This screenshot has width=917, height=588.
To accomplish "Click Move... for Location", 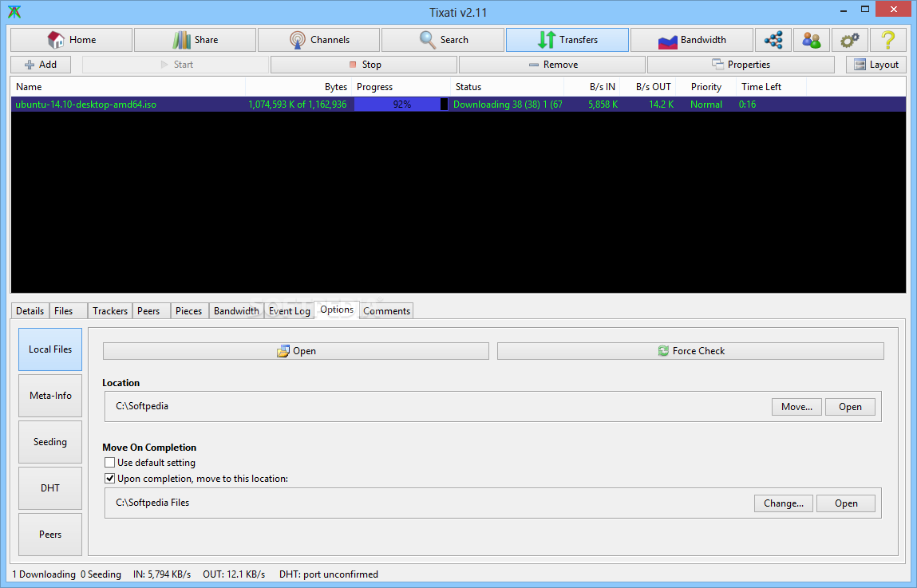I will [796, 407].
